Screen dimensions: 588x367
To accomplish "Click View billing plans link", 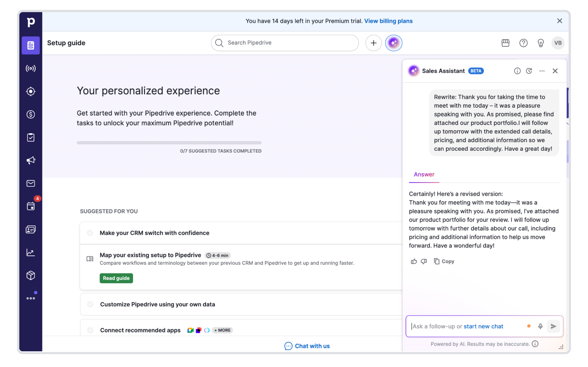I will 388,21.
